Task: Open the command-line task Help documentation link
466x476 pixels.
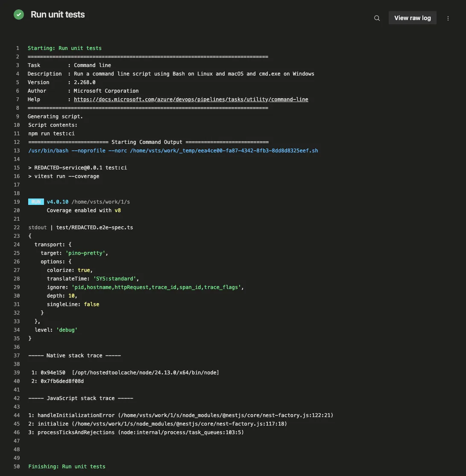Action: coord(191,99)
